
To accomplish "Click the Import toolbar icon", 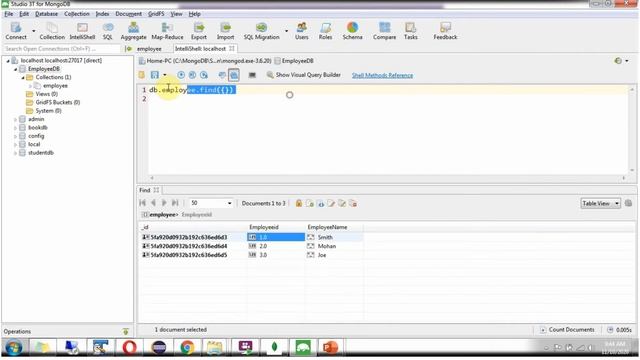I will pos(225,31).
